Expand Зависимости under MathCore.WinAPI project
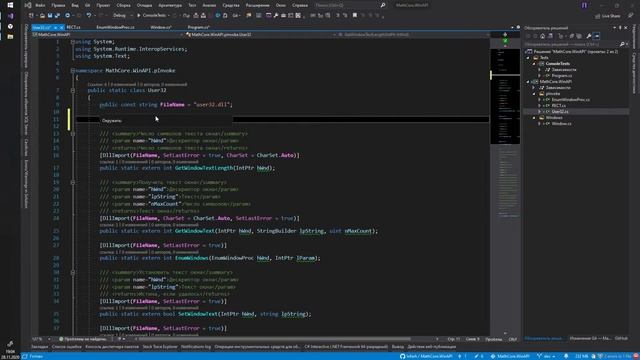The width and height of the screenshot is (640, 360). 533,88
